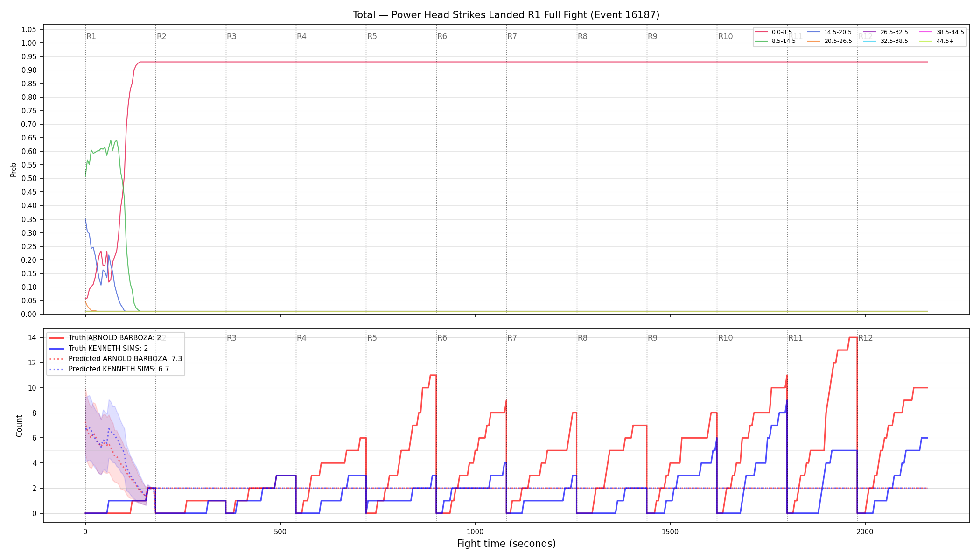The width and height of the screenshot is (980, 560).
Task: Click "Truth ARNOLD BARBOZA: 2" legend entry
Action: pyautogui.click(x=115, y=338)
